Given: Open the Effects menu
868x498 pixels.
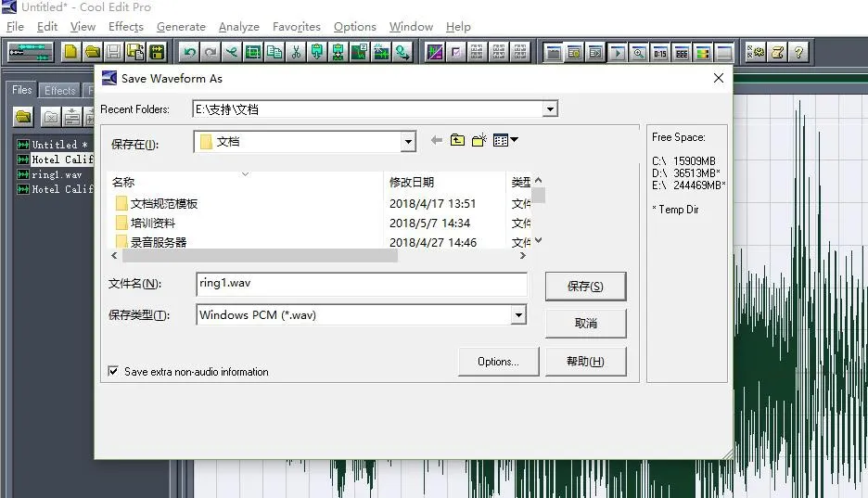Looking at the screenshot, I should coord(126,27).
